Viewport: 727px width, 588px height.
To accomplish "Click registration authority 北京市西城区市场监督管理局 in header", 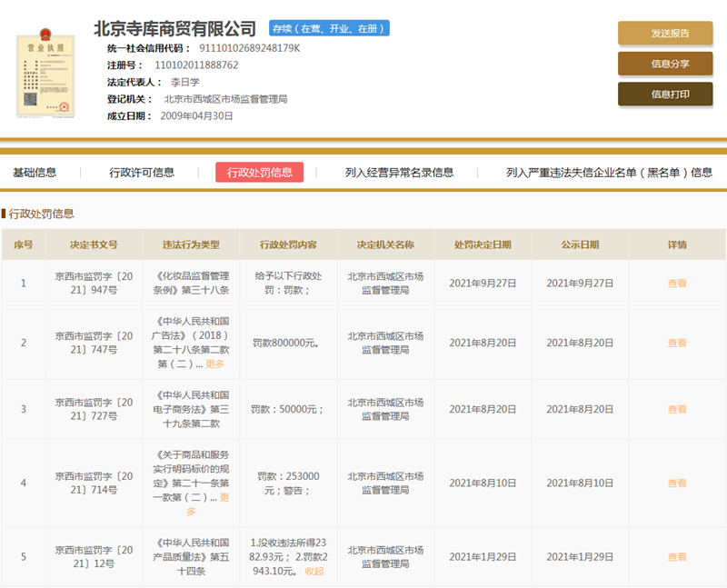I will tap(225, 99).
